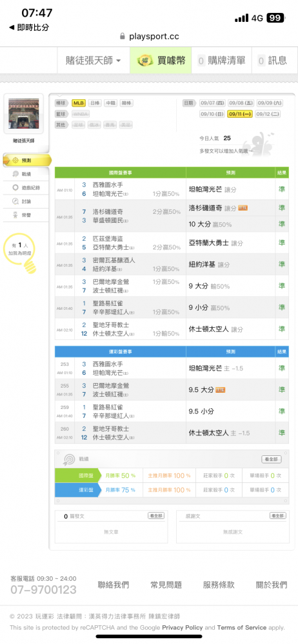Screen dimensions: 298x644
Task: Open the 購牌清單 purchase list tab
Action: (221, 61)
